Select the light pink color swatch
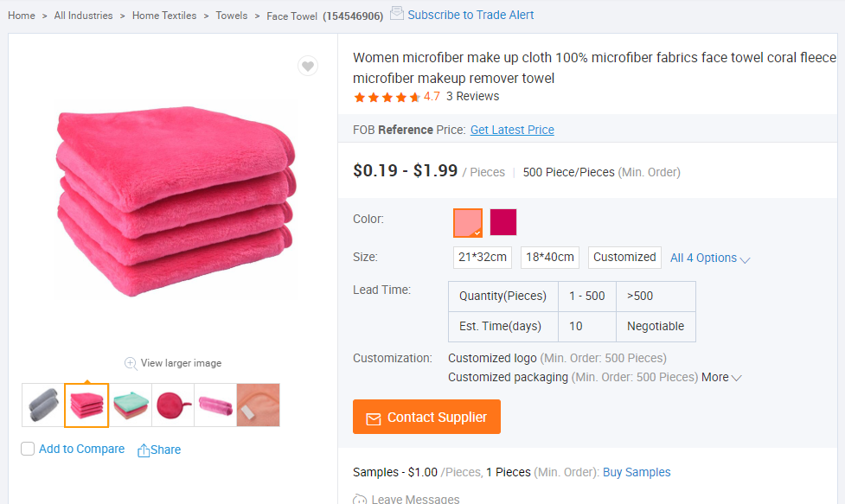 click(x=468, y=222)
